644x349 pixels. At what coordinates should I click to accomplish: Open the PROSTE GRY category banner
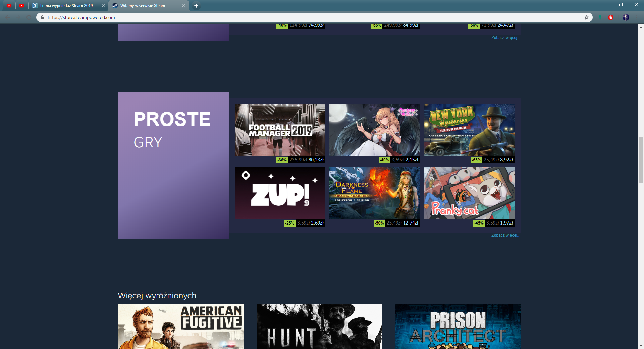[x=173, y=165]
